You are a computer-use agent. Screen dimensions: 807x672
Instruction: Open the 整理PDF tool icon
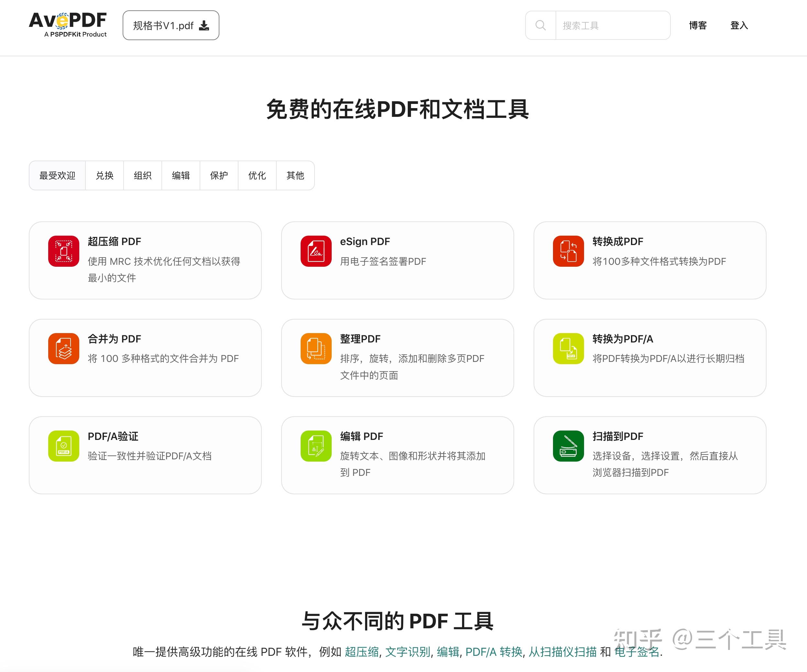316,348
